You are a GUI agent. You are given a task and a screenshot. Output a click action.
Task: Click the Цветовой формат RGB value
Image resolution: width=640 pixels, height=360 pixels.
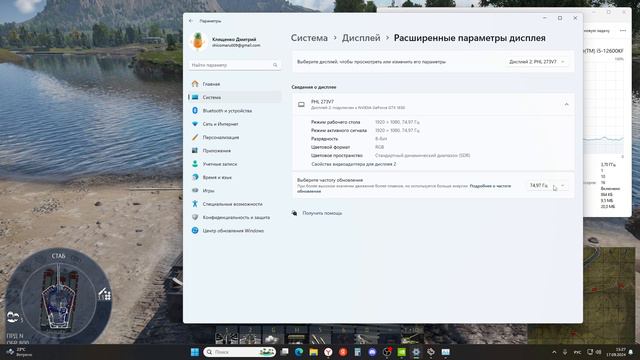[380, 147]
